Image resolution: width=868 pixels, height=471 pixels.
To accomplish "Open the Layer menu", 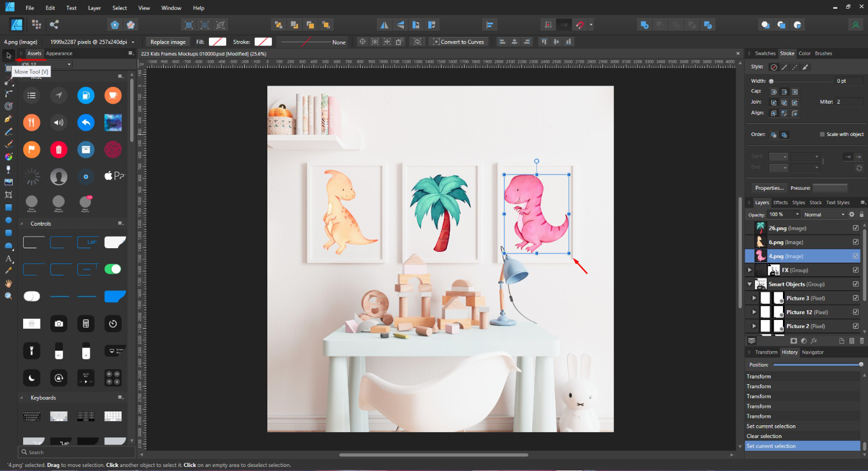I will (x=94, y=8).
